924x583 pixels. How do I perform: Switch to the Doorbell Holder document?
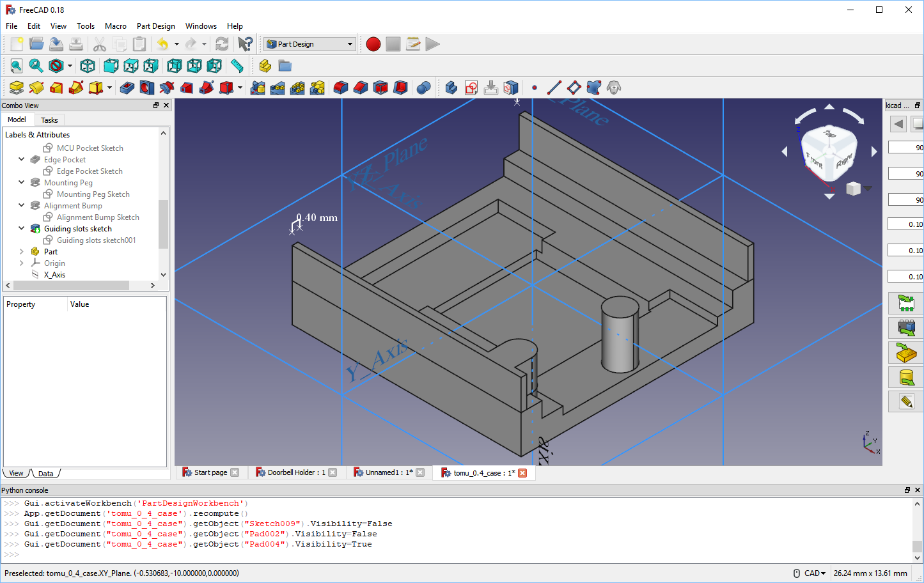point(296,472)
